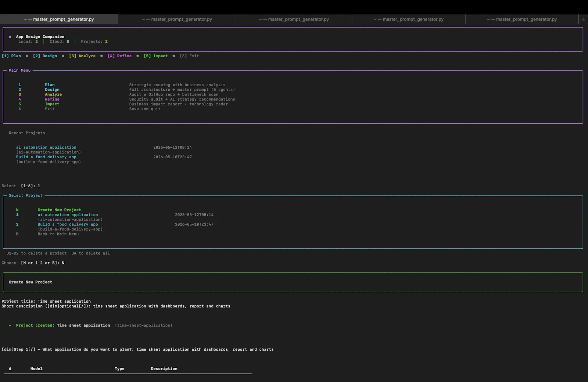Click Impact entry in the Main Menu list
Image resolution: width=588 pixels, height=382 pixels.
coord(52,104)
